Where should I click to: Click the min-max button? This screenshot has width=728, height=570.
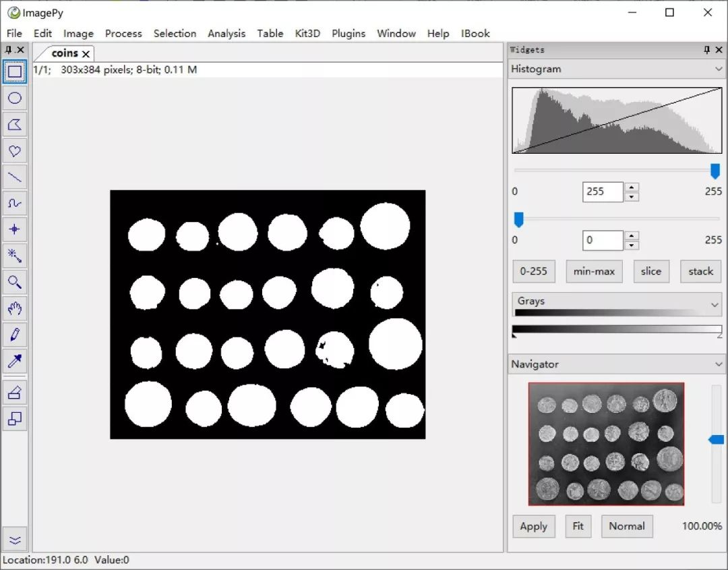click(594, 271)
